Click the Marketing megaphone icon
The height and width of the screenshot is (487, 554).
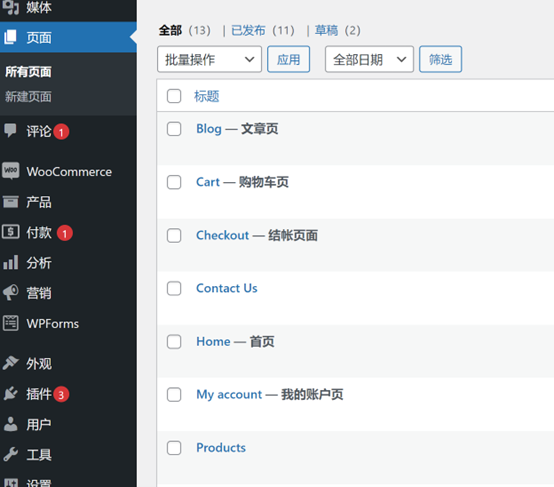click(11, 293)
